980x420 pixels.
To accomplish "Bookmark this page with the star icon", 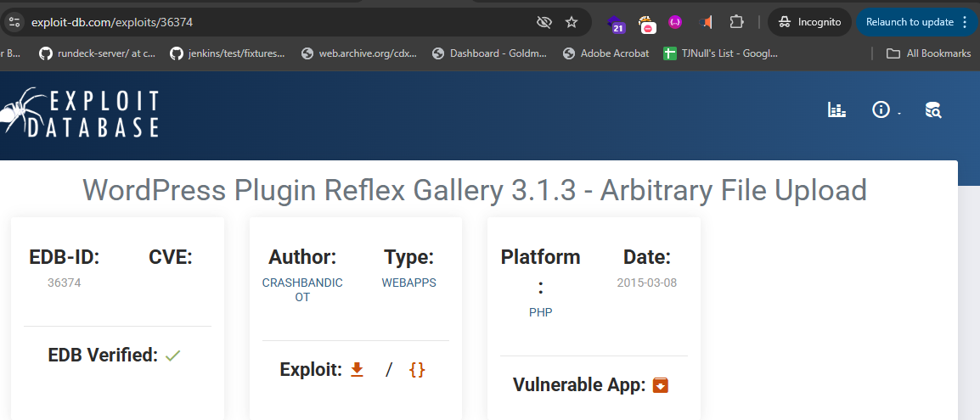I will (572, 22).
